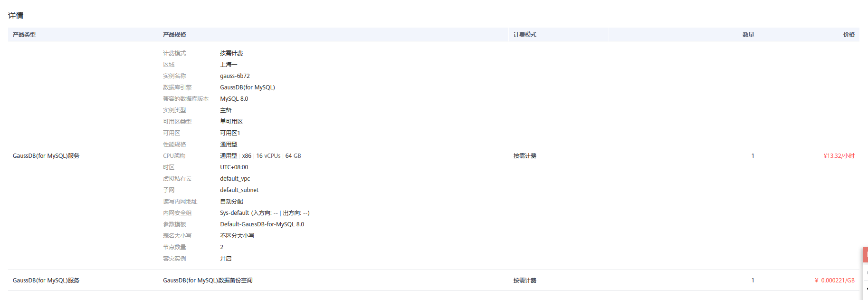Click the 单可用区 value

pos(231,122)
